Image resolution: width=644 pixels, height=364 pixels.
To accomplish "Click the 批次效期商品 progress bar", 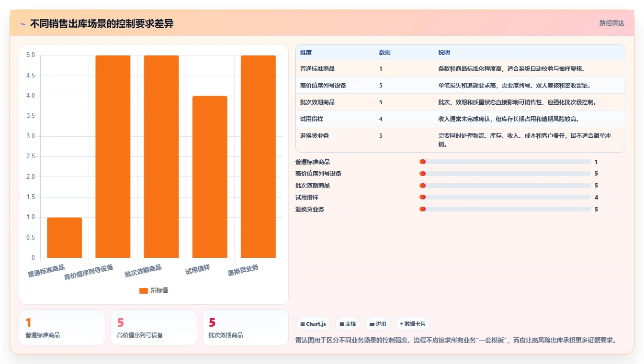I will pos(505,186).
